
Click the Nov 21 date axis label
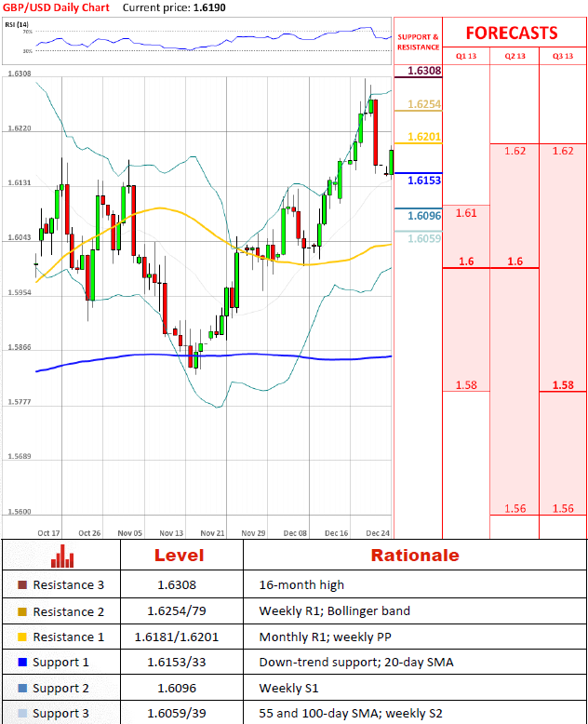coord(212,533)
